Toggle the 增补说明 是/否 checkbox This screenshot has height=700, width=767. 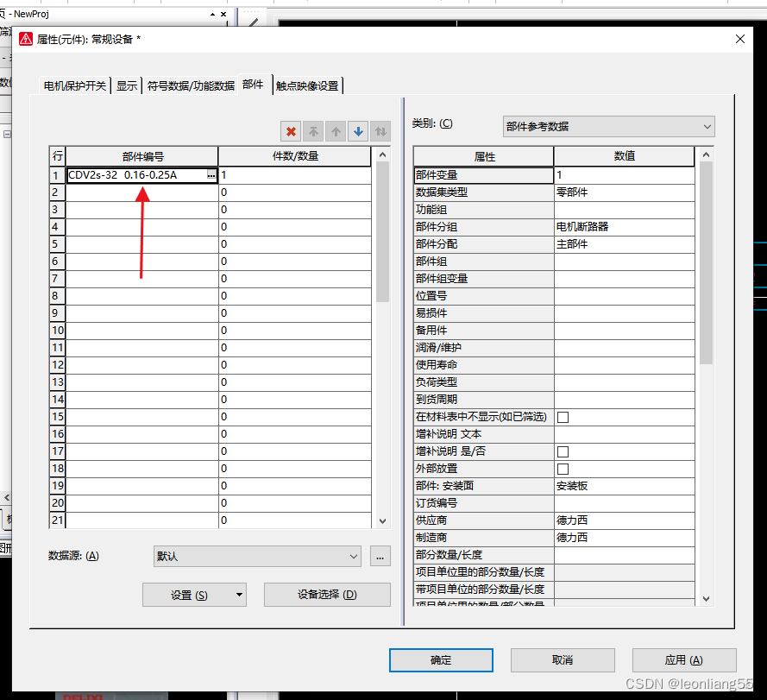[563, 451]
